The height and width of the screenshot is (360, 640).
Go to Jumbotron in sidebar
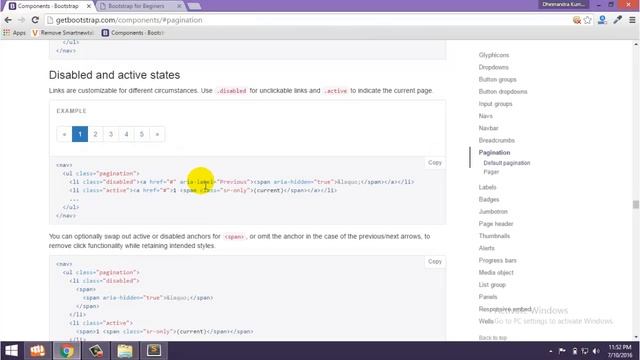(x=493, y=212)
